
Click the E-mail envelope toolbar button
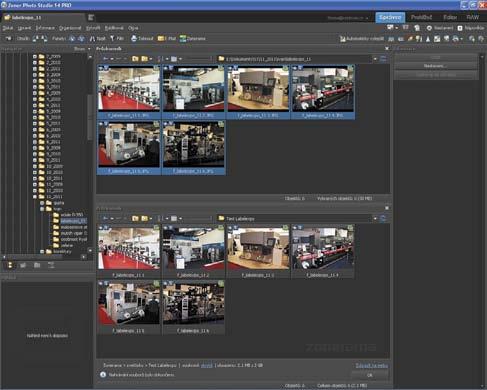tap(166, 39)
